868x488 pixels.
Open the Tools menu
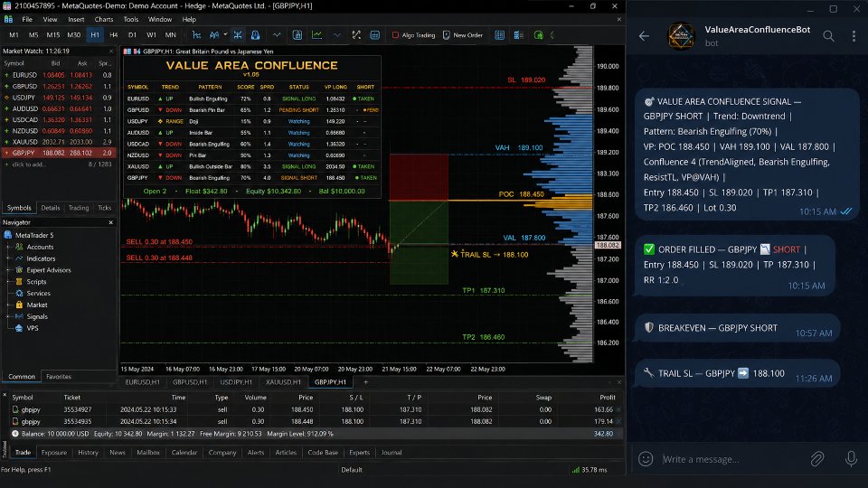click(130, 19)
